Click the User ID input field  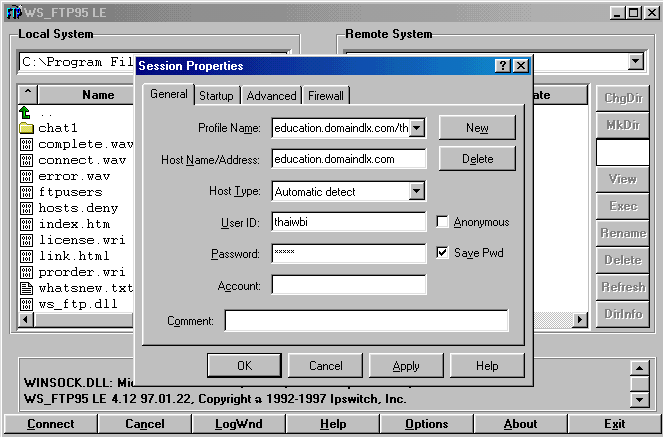pyautogui.click(x=349, y=222)
